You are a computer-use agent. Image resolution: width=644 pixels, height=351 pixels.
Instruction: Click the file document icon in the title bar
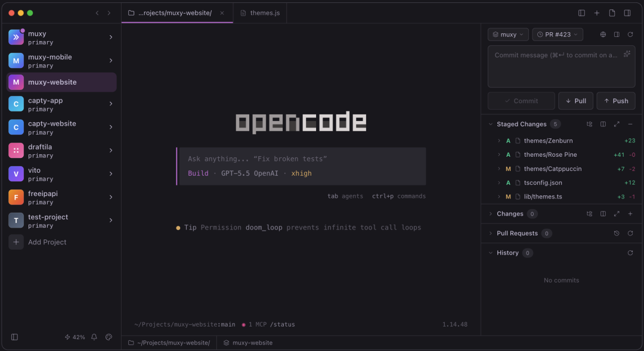[612, 13]
